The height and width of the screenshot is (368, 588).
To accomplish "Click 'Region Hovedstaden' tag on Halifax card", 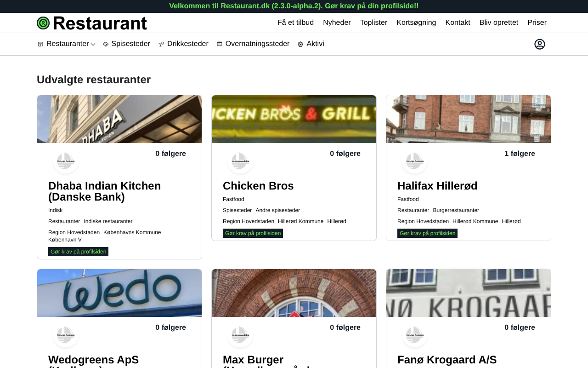I will tap(423, 221).
